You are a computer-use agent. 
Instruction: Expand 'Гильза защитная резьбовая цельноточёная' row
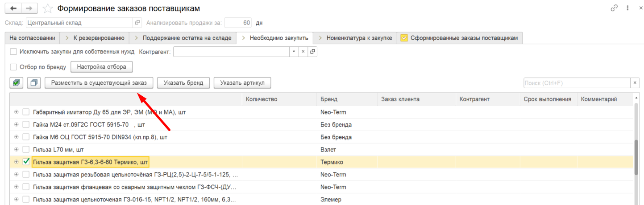point(17,174)
